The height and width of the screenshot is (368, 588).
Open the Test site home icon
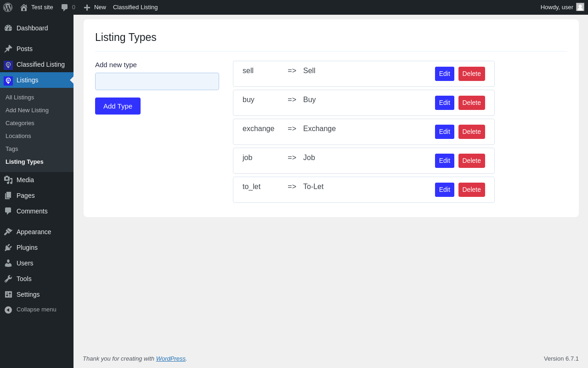[24, 7]
